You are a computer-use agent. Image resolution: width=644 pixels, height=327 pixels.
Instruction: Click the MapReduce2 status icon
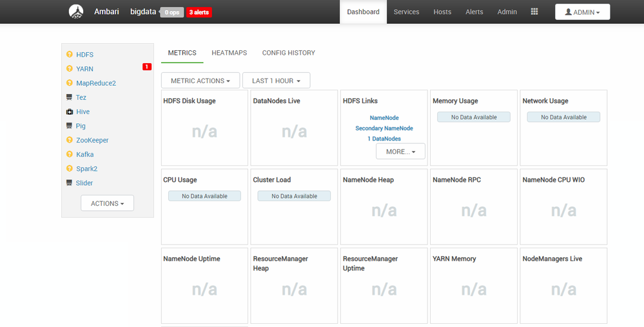coord(70,83)
